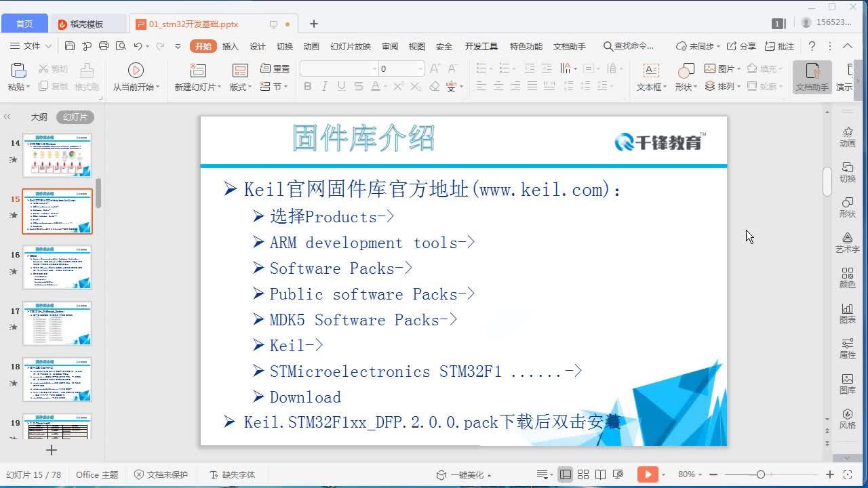
Task: Open Gallery (图库) in right sidebar
Action: coord(848,383)
